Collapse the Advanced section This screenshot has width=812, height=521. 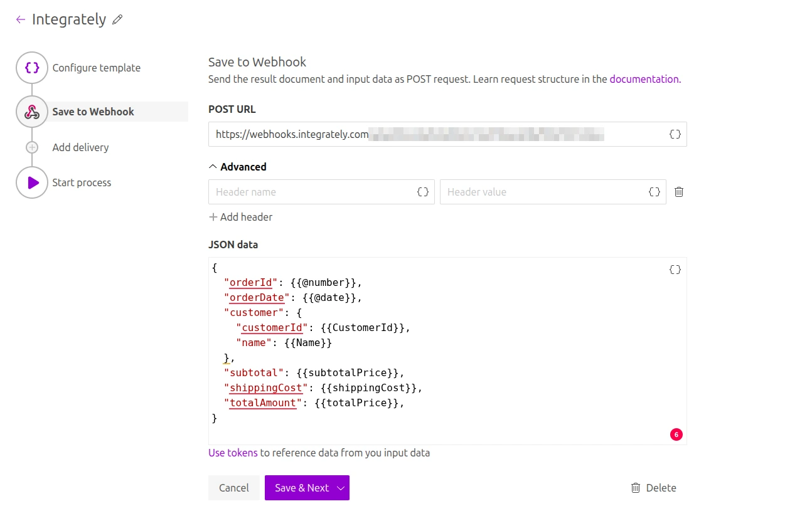coord(238,167)
